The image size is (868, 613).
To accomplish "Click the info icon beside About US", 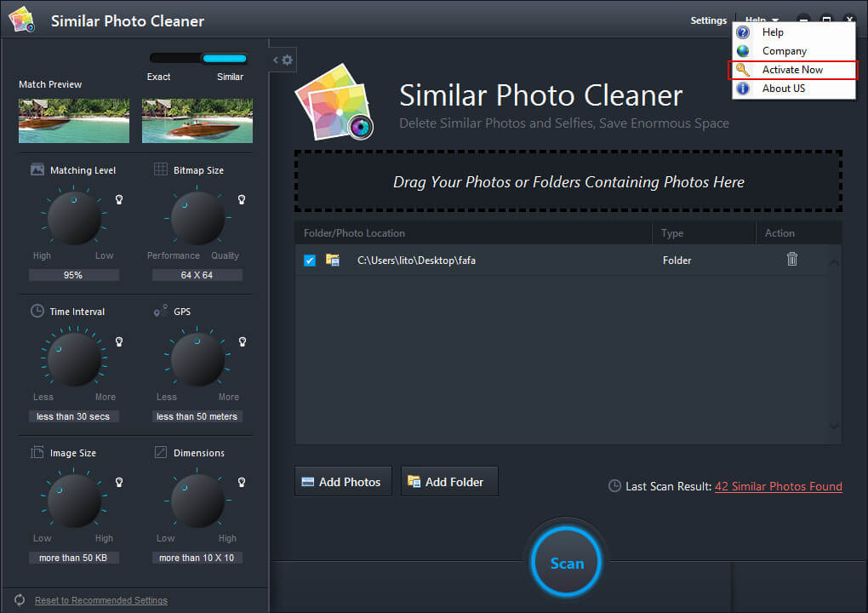I will [743, 88].
